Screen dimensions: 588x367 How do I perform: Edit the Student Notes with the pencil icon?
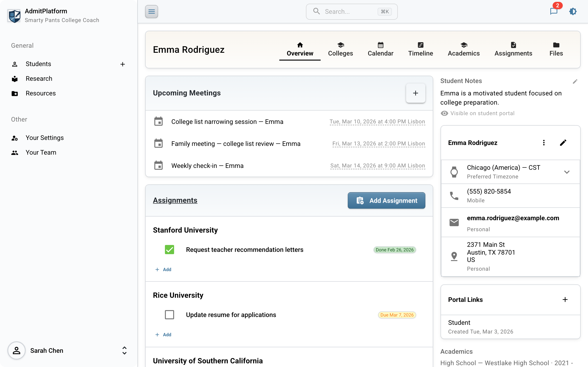tap(575, 81)
